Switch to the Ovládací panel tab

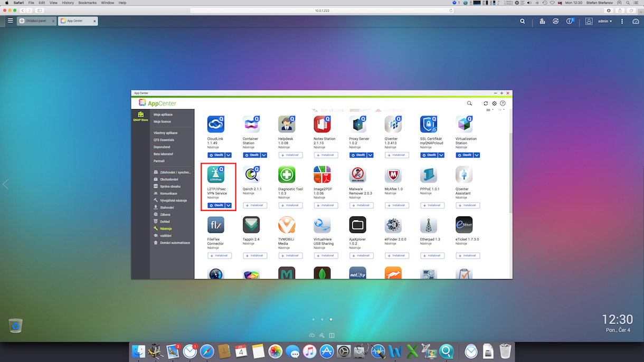tap(36, 21)
